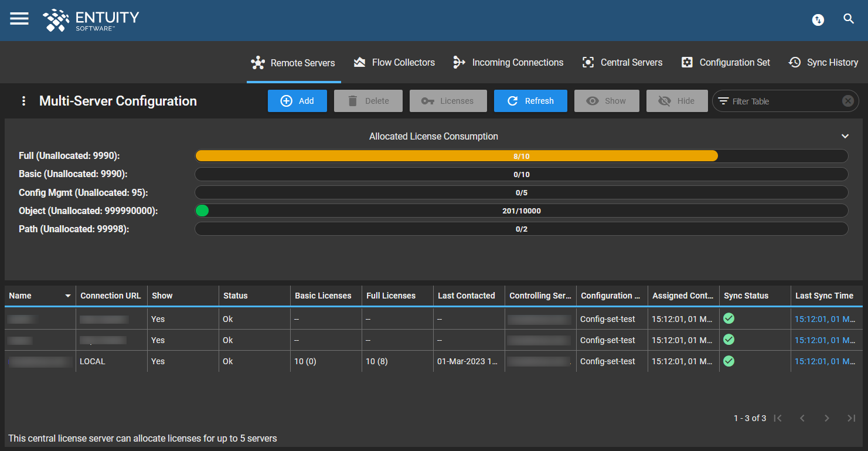This screenshot has width=868, height=451.
Task: Open the Incoming Connections tab
Action: [508, 62]
